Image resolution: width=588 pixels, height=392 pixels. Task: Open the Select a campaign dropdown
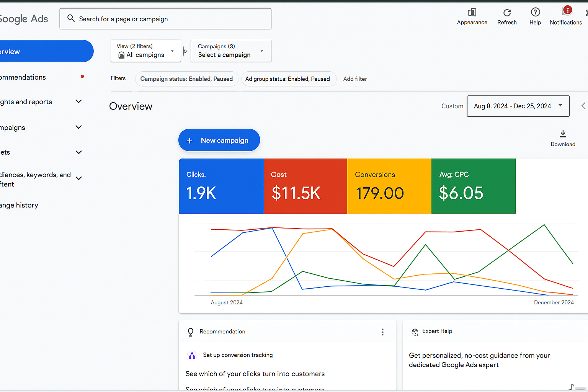pos(231,51)
